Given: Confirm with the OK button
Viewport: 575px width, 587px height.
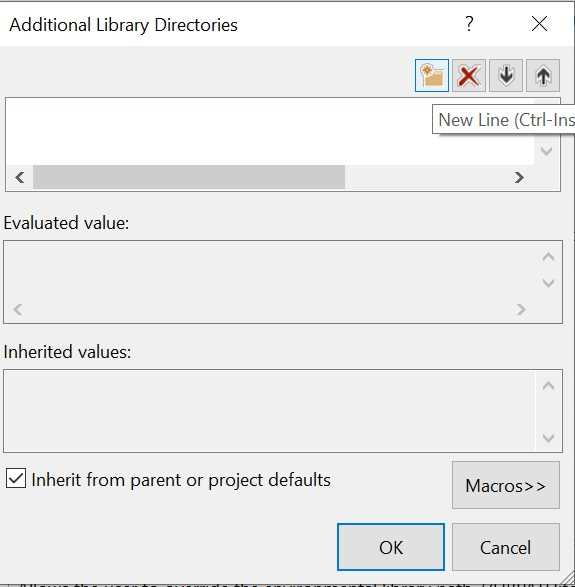Looking at the screenshot, I should (x=391, y=547).
